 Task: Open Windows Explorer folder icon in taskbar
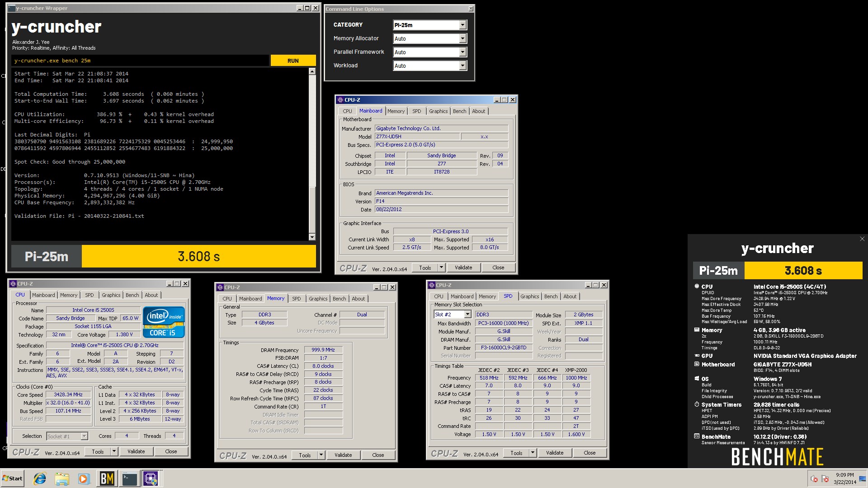(62, 479)
